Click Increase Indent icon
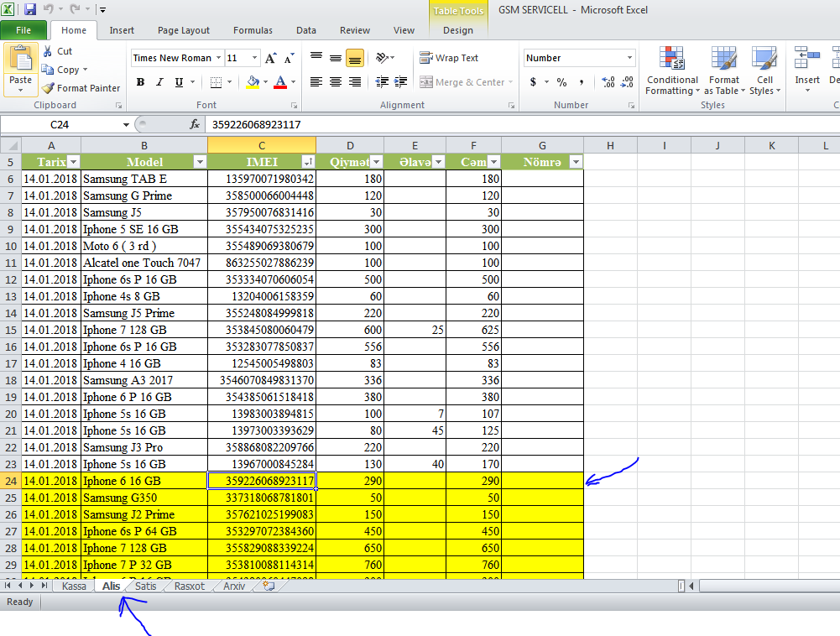840x636 pixels. 401,82
